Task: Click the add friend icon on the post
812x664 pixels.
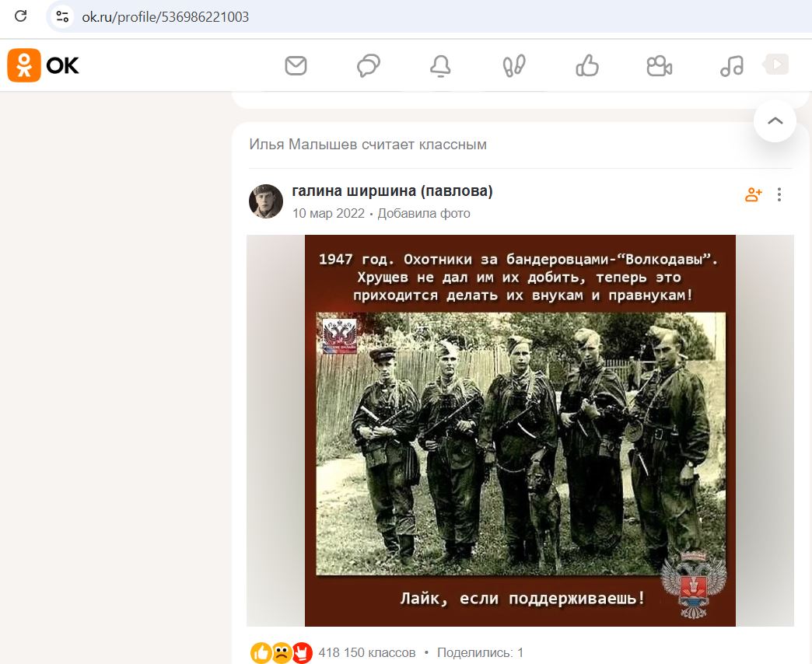Action: point(753,194)
